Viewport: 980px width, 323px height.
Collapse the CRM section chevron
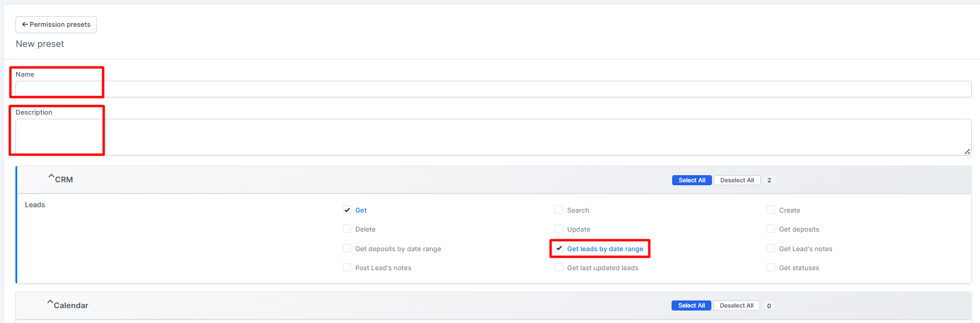[x=52, y=178]
